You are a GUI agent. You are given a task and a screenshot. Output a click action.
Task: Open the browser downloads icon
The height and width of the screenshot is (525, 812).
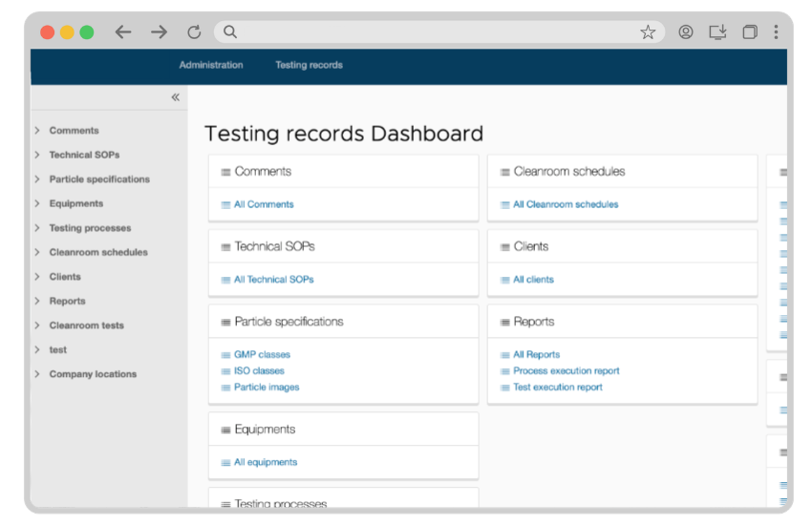[x=717, y=32]
